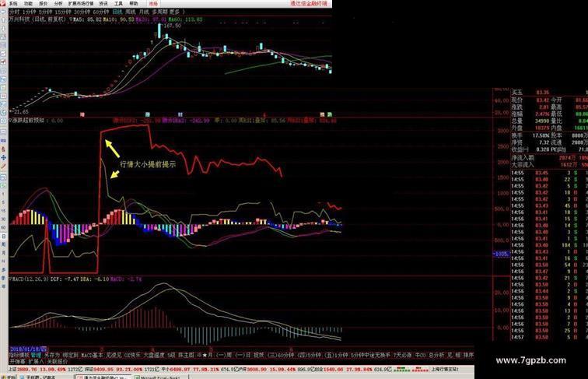Switch to the 30分钟 period tab

(x=82, y=12)
